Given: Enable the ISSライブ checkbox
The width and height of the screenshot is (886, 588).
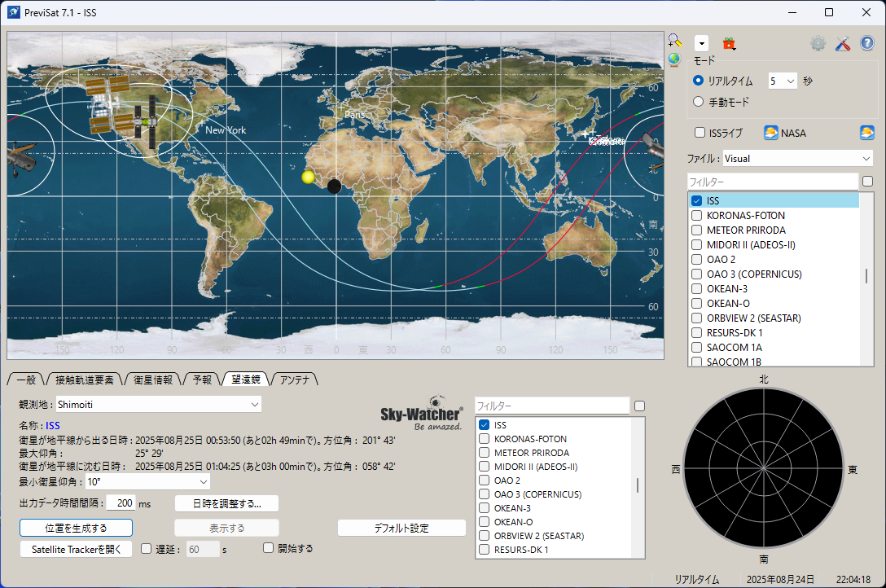Looking at the screenshot, I should click(x=700, y=133).
